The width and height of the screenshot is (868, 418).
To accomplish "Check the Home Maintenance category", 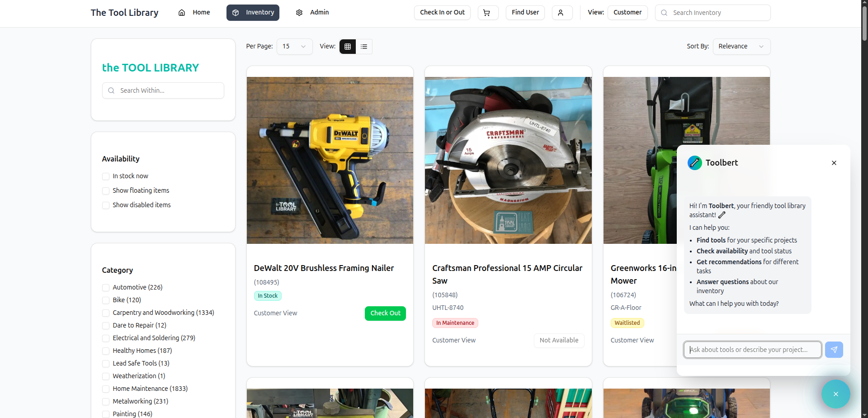I will click(x=106, y=389).
